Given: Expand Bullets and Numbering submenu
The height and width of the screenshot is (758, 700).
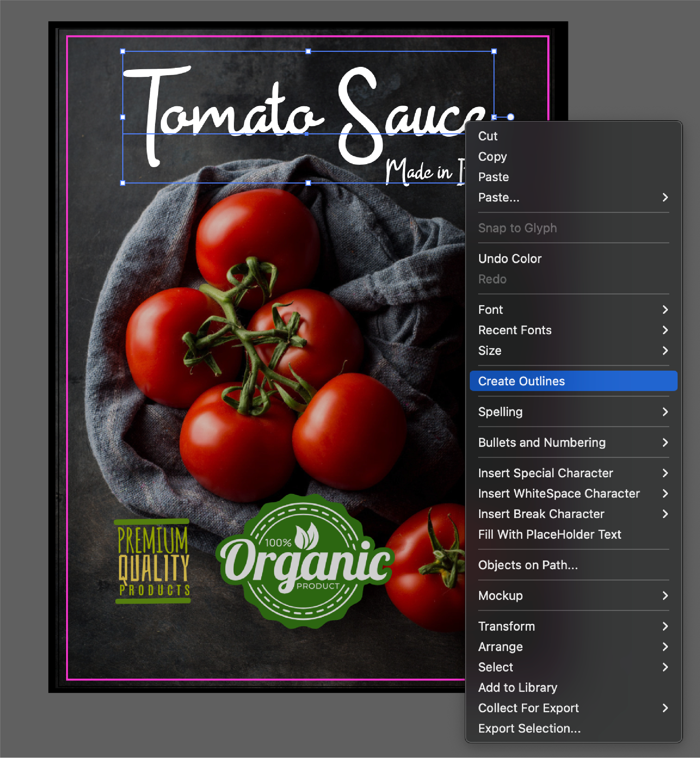Looking at the screenshot, I should 542,443.
